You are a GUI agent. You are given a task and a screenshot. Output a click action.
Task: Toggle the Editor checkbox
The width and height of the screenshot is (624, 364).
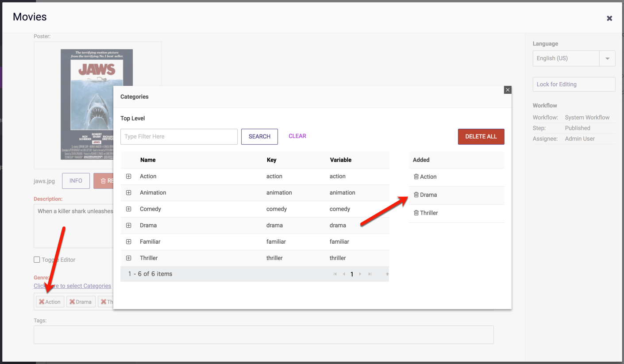click(x=37, y=260)
